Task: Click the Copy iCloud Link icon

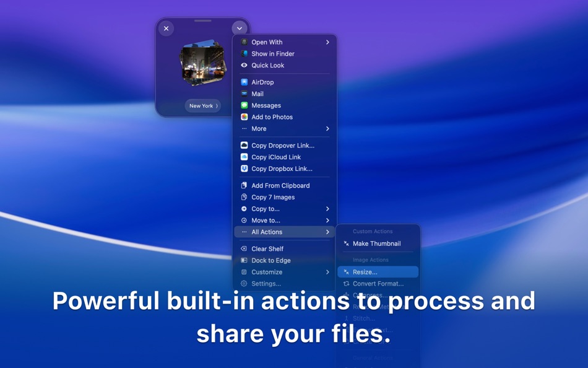Action: pyautogui.click(x=244, y=157)
